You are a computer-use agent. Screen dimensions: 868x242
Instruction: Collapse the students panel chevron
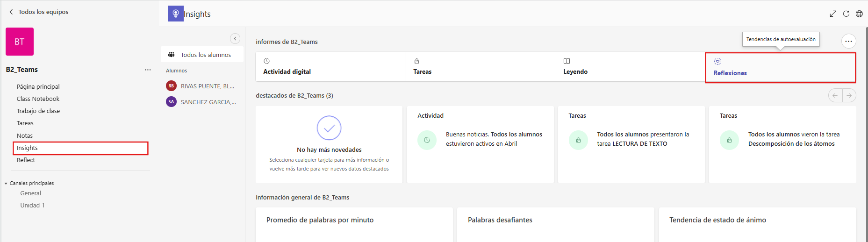tap(235, 39)
